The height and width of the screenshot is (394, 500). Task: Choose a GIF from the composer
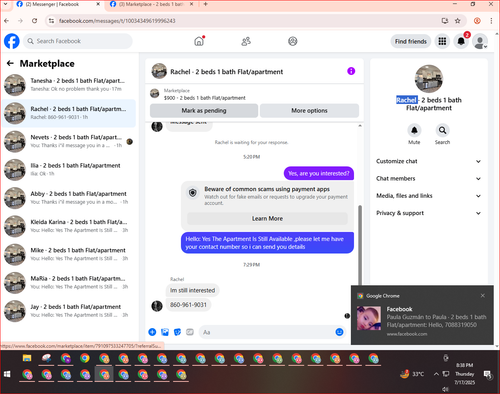(190, 332)
